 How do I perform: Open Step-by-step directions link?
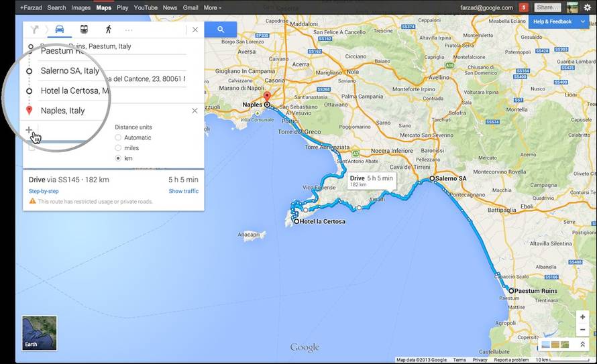click(x=44, y=191)
